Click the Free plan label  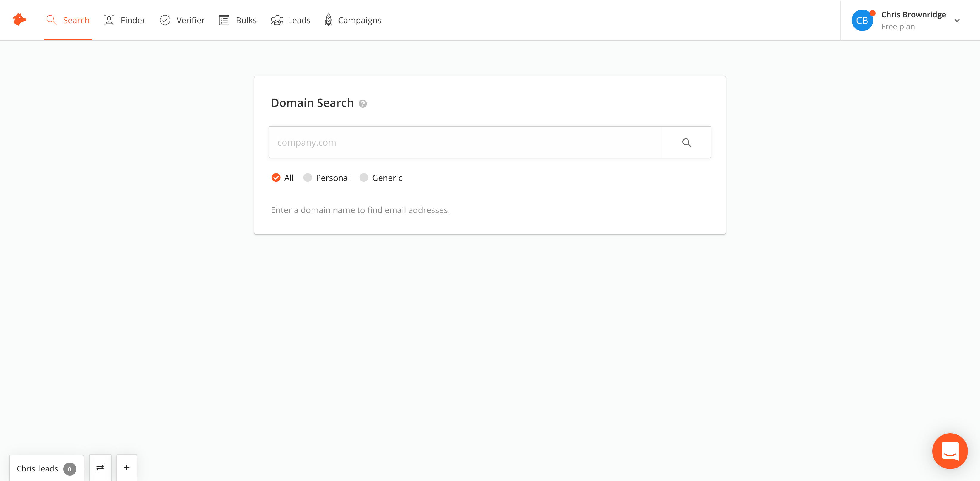click(898, 27)
